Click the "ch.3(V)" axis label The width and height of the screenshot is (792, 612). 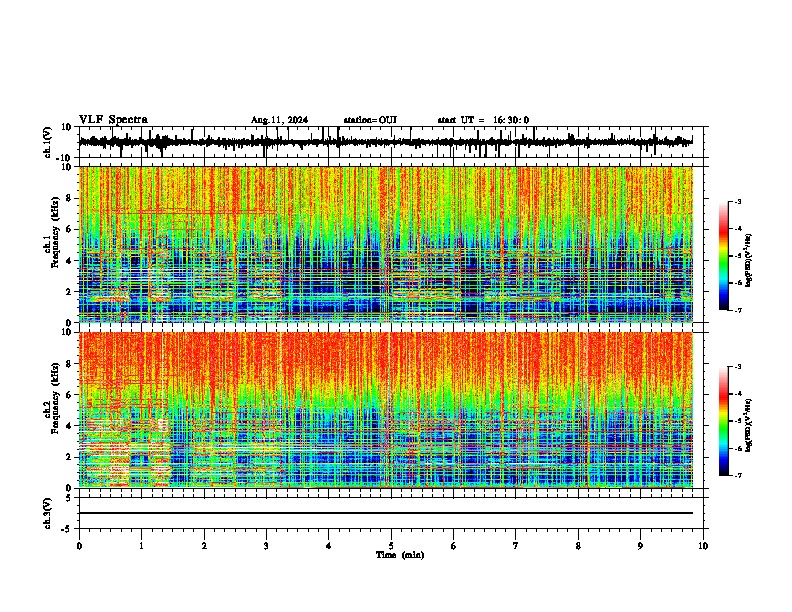pos(48,513)
